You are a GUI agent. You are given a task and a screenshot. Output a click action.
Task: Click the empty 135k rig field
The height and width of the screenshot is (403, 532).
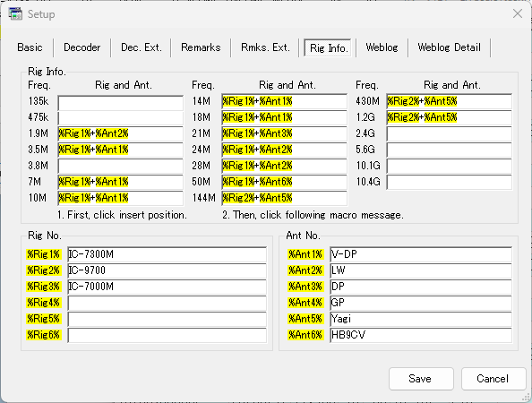(120, 102)
